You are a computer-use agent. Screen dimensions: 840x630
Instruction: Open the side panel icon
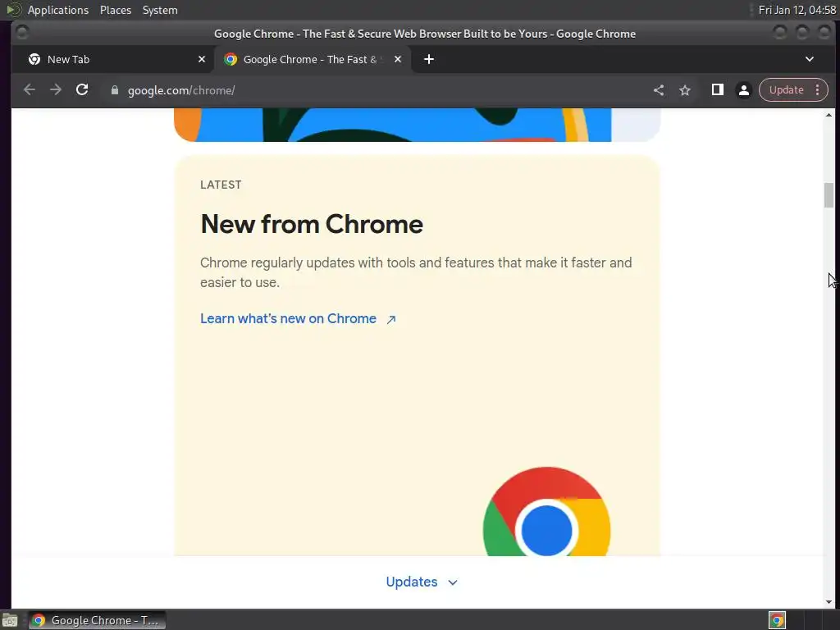tap(717, 90)
